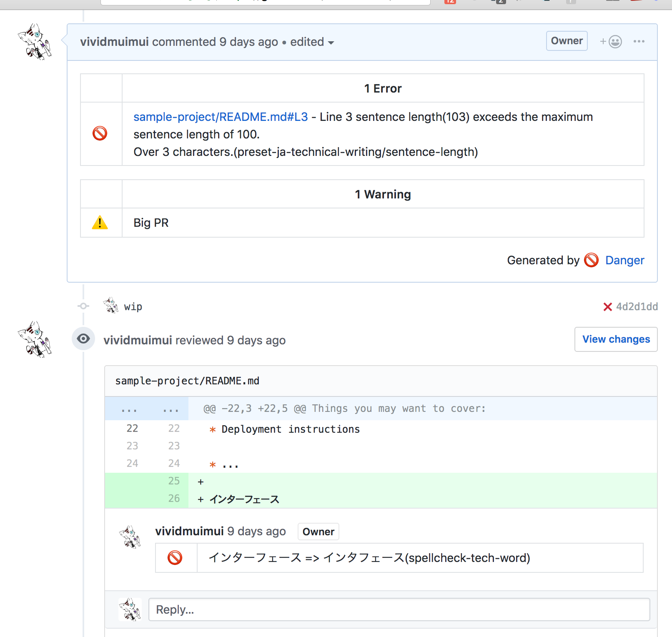This screenshot has height=637, width=672.
Task: Open the wip commit message
Action: tap(133, 307)
